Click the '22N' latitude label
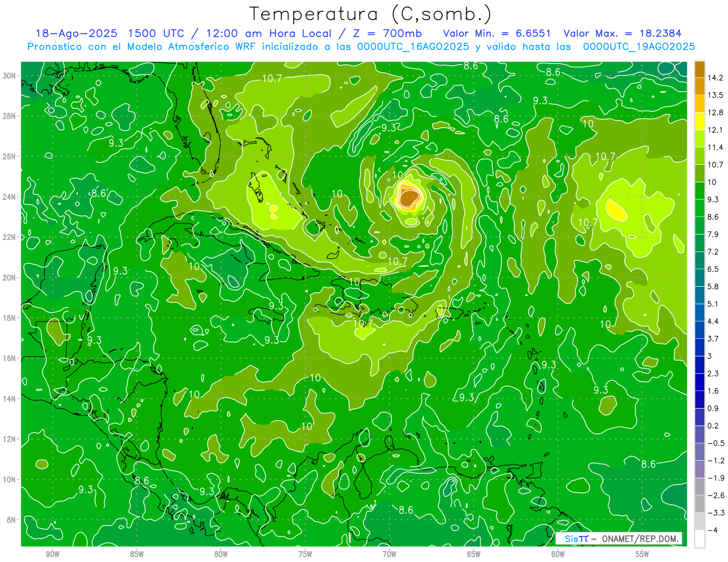Screen dimensions: 728x562 click(9, 237)
